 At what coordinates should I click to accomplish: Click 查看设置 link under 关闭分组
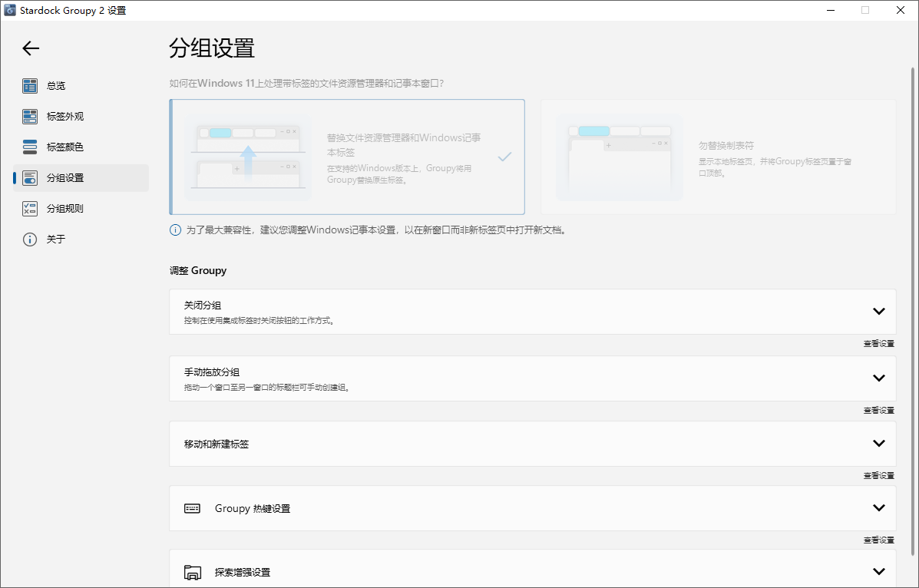pos(878,344)
